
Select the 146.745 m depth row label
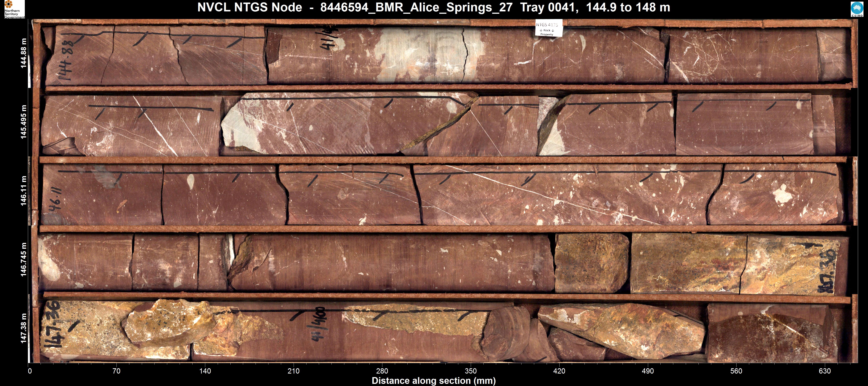[x=24, y=259]
